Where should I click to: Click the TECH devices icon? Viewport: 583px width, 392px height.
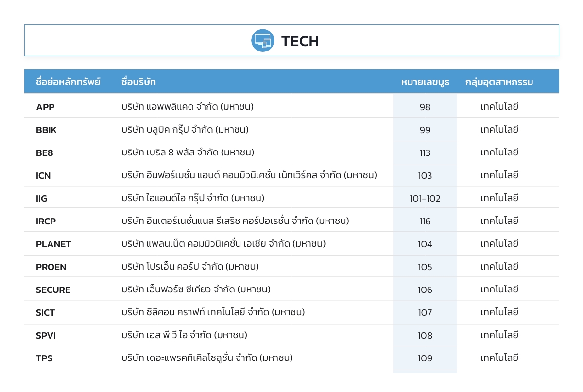coord(263,40)
